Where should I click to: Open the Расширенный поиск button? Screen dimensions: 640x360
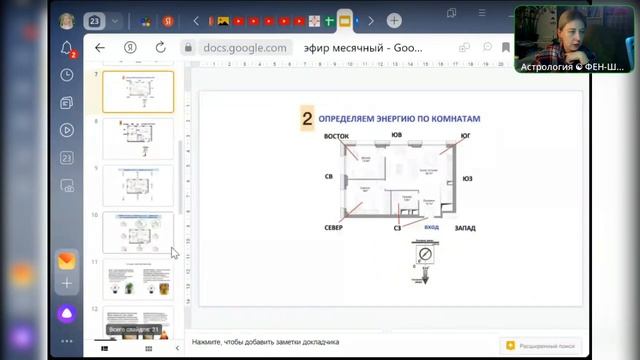541,346
